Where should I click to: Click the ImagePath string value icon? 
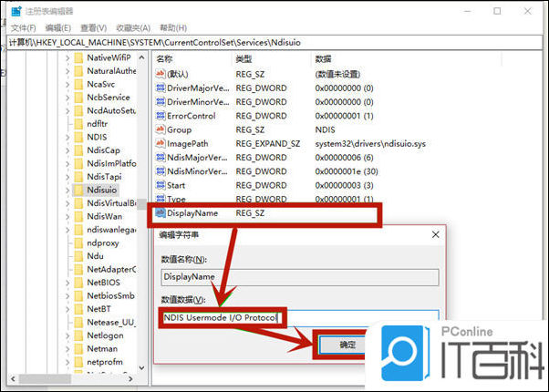[x=161, y=143]
